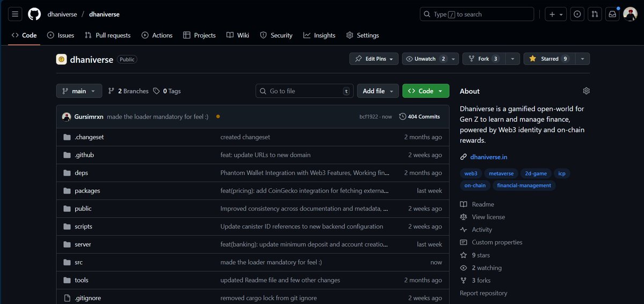Viewport: 644px width, 304px height.
Task: Click the financial-management topic tag
Action: (524, 186)
